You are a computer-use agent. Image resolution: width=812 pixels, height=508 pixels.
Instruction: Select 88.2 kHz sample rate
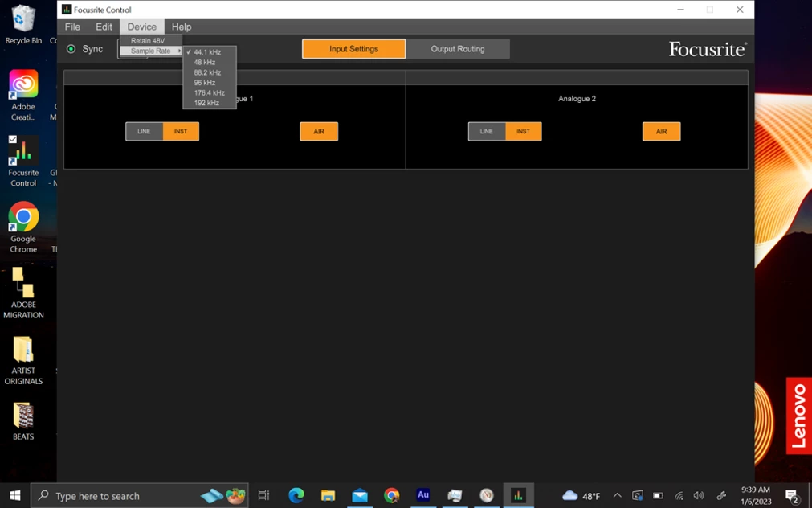[209, 72]
